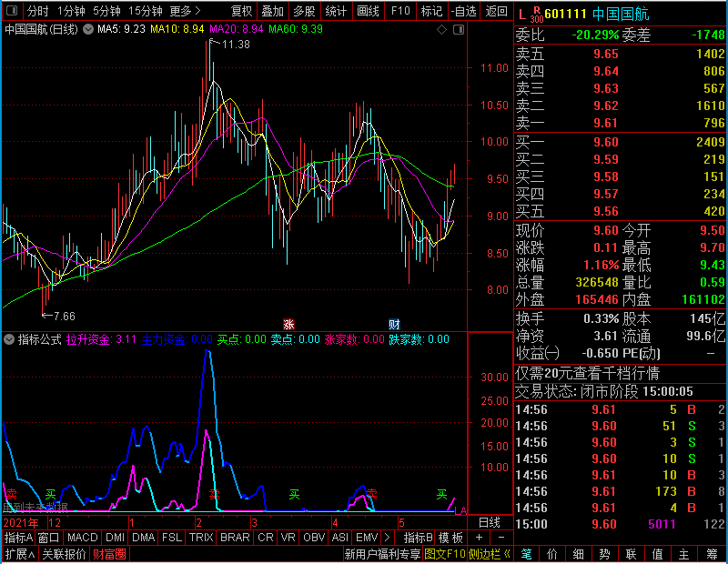Expand the 指标公式 indicator dropdown arrow
This screenshot has height=564, width=728.
coord(9,339)
